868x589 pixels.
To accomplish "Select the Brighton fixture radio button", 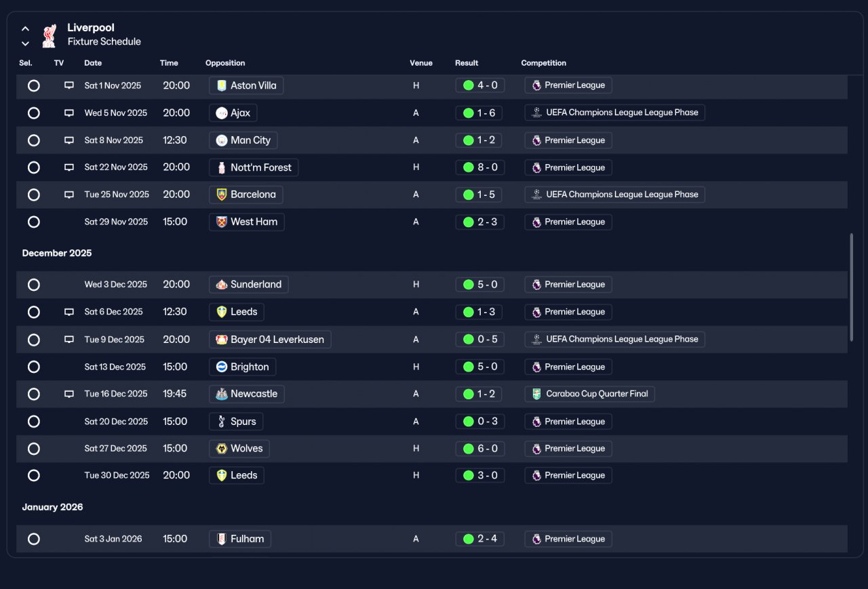I will (x=34, y=367).
